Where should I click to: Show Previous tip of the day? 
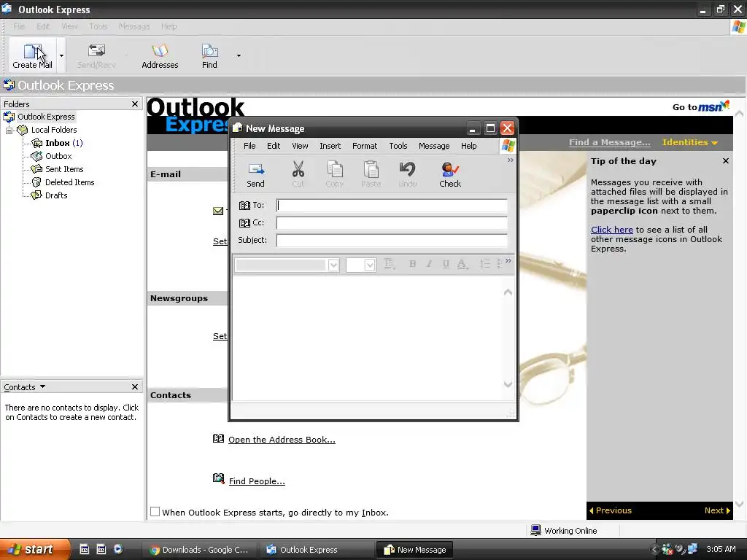click(611, 510)
